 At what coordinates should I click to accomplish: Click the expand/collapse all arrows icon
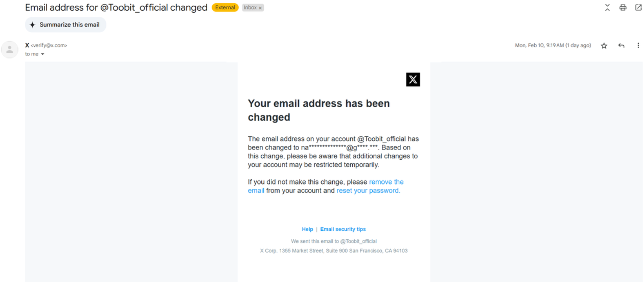click(607, 8)
